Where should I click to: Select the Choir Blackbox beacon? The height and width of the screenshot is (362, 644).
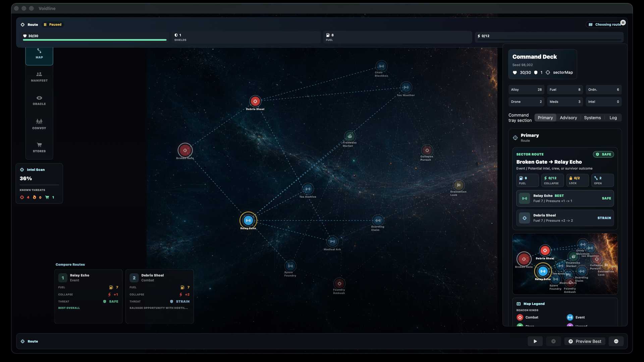coord(381,66)
